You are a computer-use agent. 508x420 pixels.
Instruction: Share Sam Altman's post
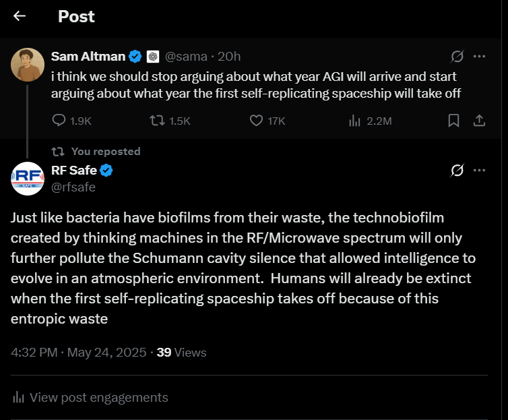click(479, 121)
